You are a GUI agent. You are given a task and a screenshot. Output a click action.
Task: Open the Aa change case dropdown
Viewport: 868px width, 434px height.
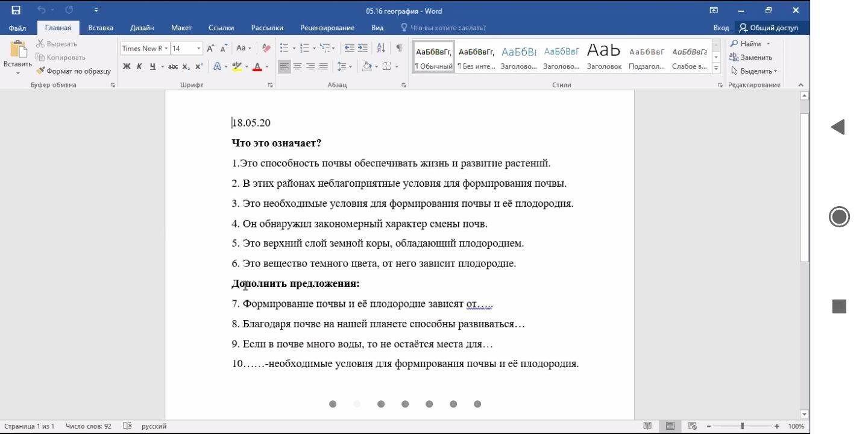click(x=244, y=48)
